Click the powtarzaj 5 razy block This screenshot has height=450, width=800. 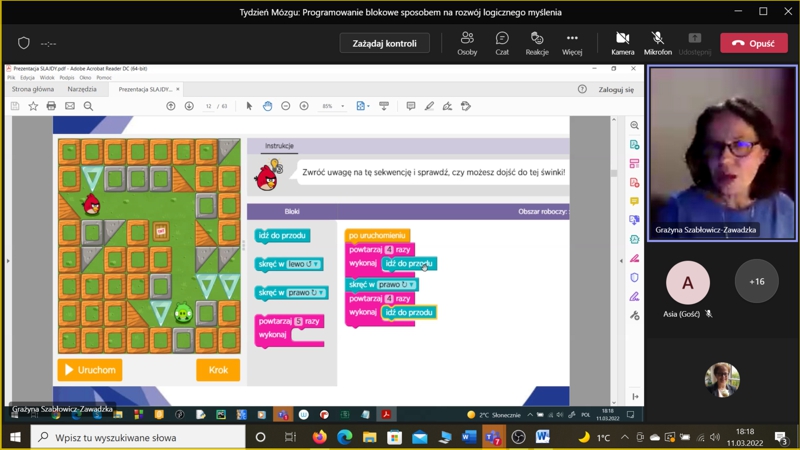pyautogui.click(x=290, y=330)
